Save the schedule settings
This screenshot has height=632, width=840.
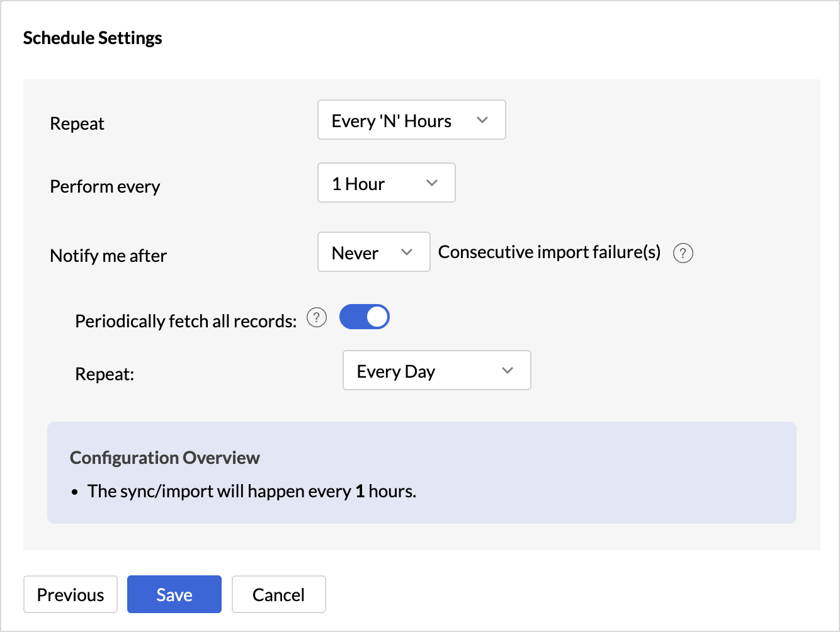pyautogui.click(x=174, y=594)
